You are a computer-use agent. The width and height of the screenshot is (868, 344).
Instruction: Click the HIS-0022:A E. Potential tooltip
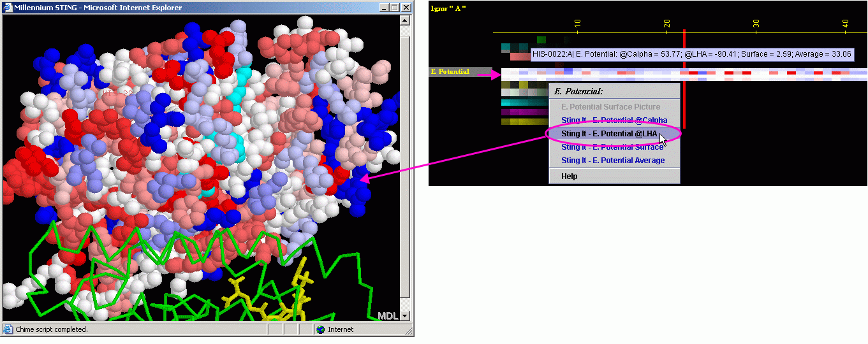click(x=692, y=54)
